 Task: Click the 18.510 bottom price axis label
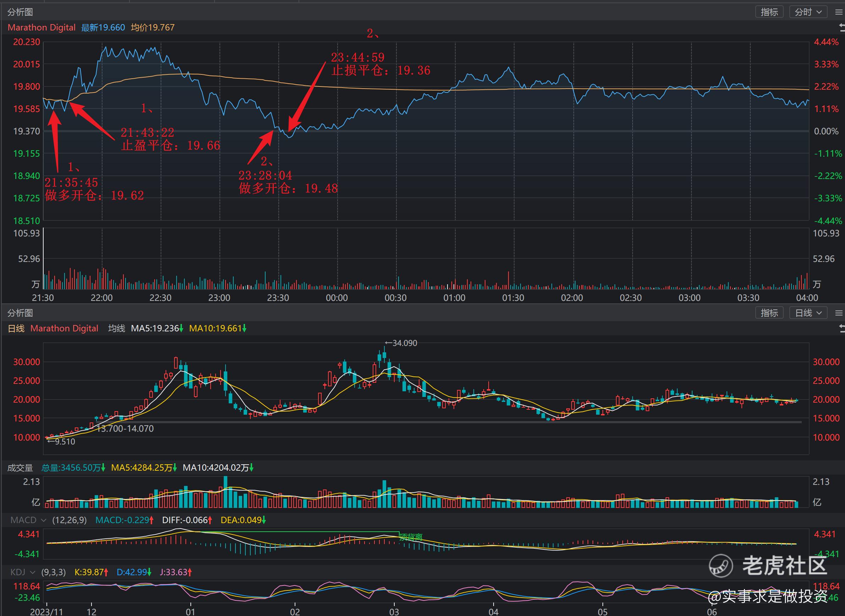27,221
